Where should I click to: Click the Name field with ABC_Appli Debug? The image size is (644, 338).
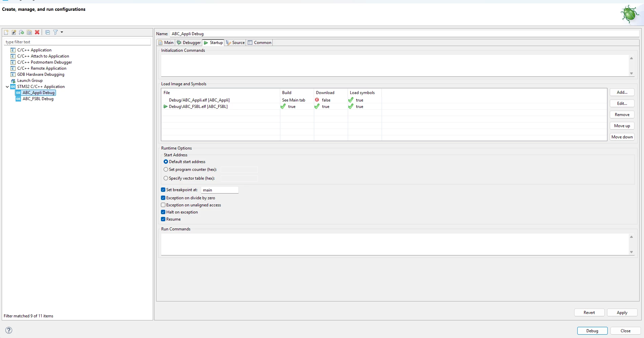[x=404, y=34]
